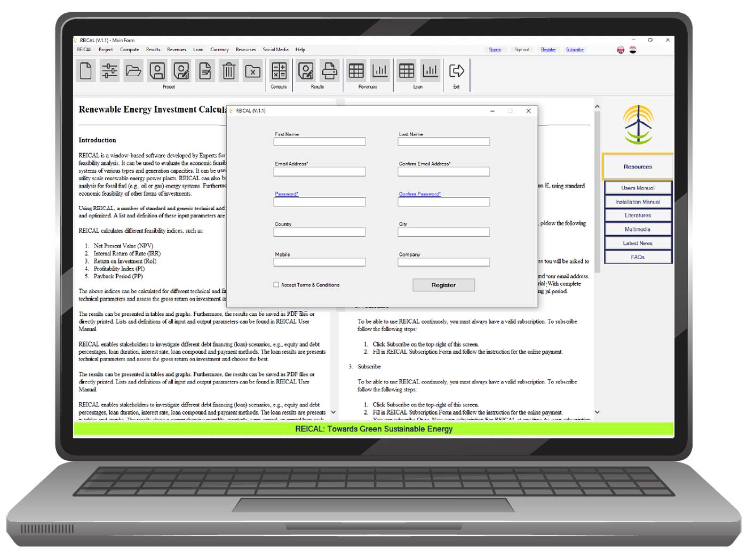This screenshot has width=747, height=560.
Task: Click the Subscribe link at top right
Action: [x=575, y=50]
